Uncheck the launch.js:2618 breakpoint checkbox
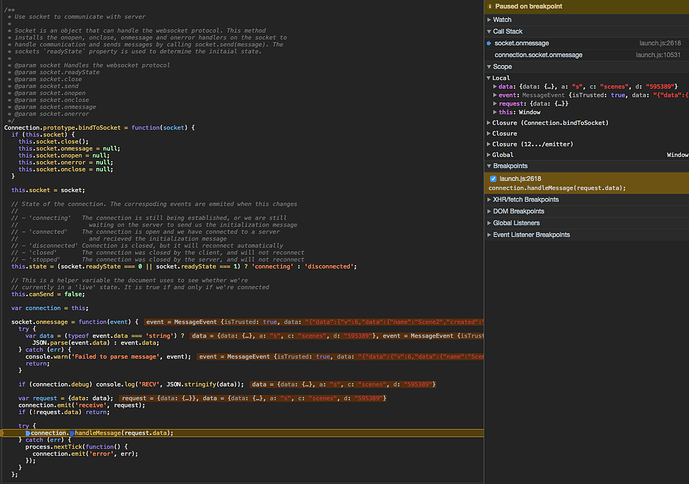 point(493,178)
